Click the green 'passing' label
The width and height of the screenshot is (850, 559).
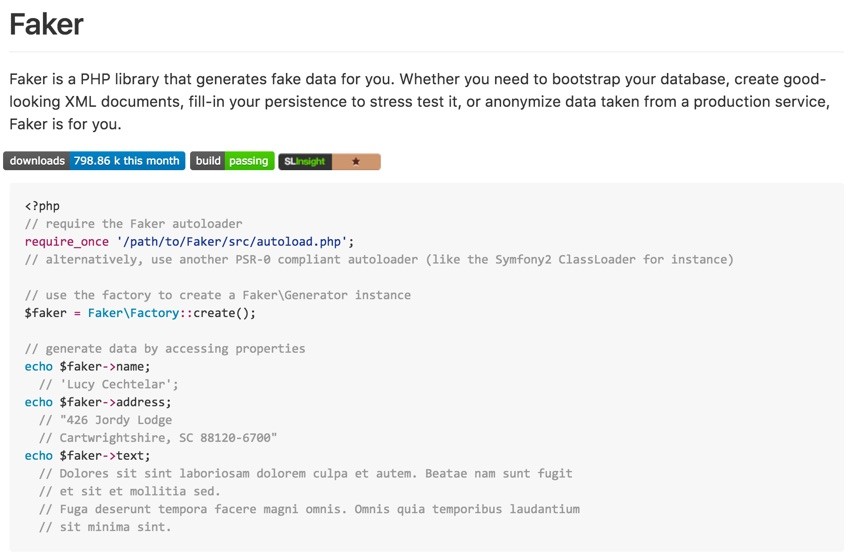(249, 161)
